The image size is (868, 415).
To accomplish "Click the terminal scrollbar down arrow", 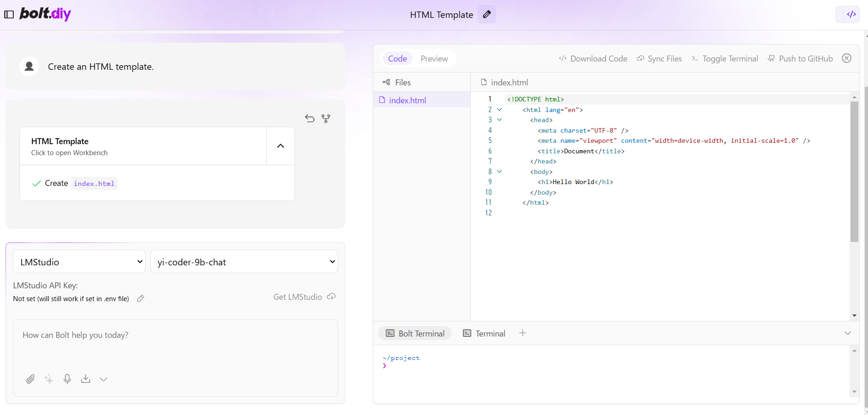I will (854, 392).
